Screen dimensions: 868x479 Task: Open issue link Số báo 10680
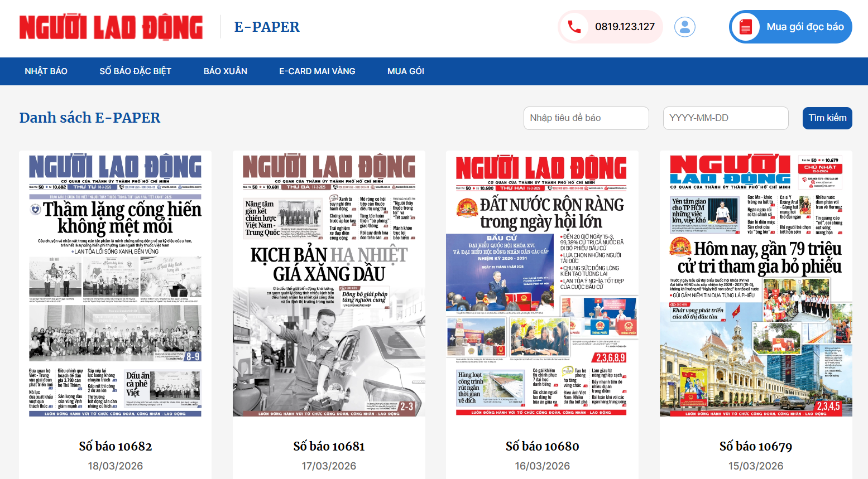(541, 446)
